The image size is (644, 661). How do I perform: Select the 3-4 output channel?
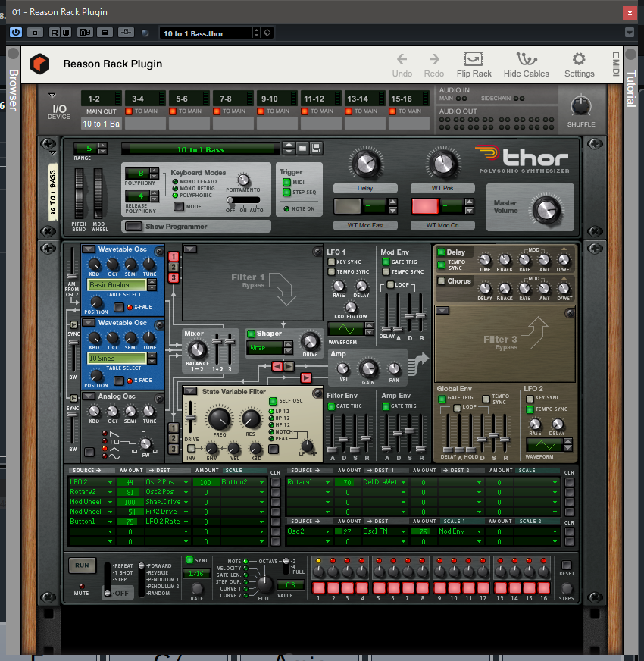tap(145, 99)
